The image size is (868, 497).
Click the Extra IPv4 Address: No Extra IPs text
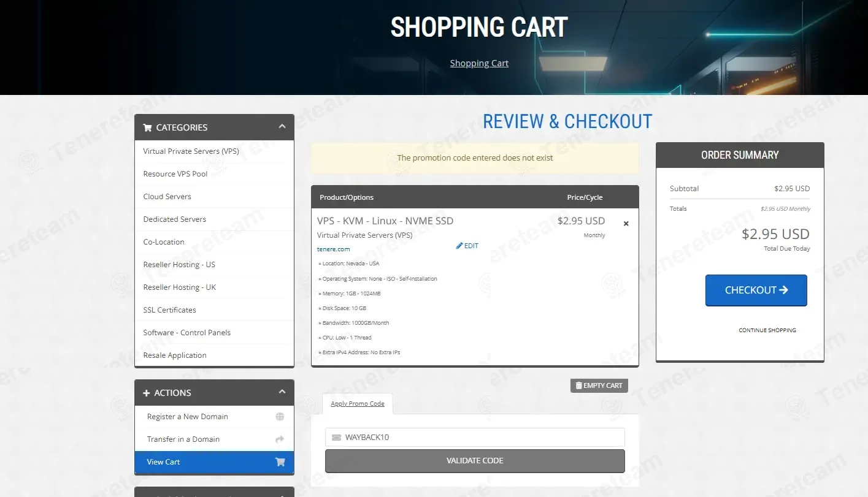tap(359, 352)
